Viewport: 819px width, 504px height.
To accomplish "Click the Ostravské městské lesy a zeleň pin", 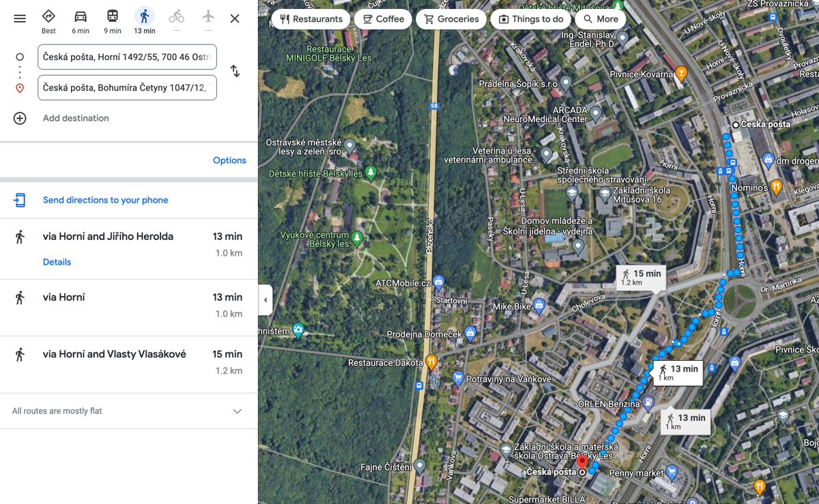I will click(349, 145).
